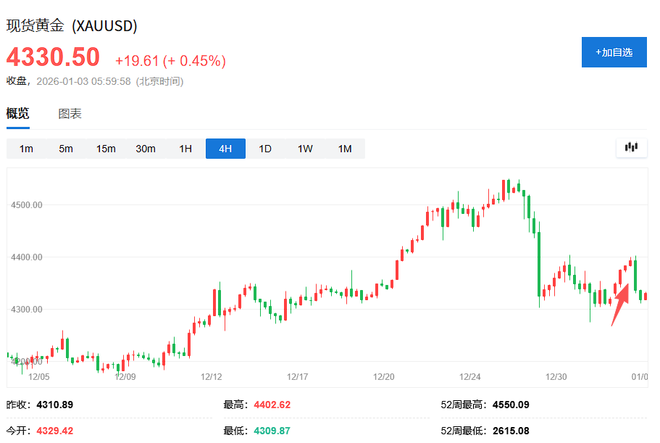This screenshot has height=443, width=660.
Task: Click the current price 4330.50
Action: 54,58
